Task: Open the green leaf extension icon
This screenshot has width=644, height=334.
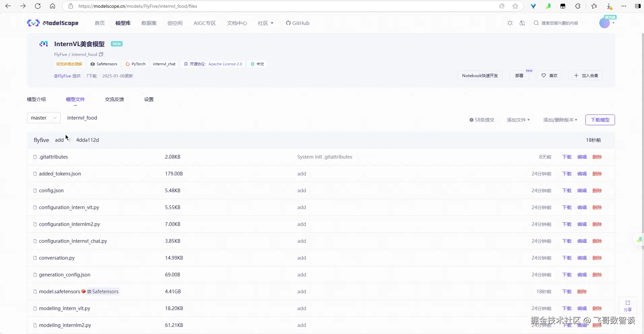Action: point(548,6)
